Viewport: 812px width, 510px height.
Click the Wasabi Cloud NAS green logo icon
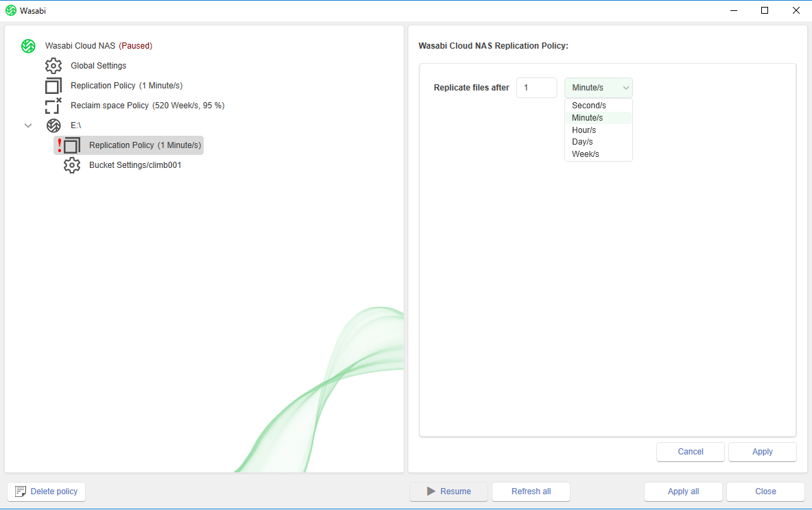tap(29, 46)
